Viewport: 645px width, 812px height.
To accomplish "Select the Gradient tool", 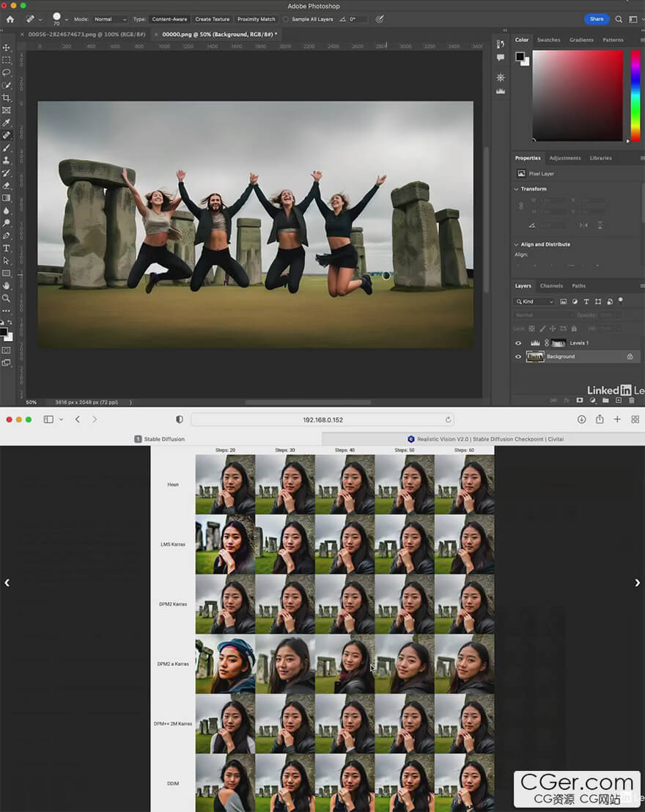I will (x=6, y=198).
